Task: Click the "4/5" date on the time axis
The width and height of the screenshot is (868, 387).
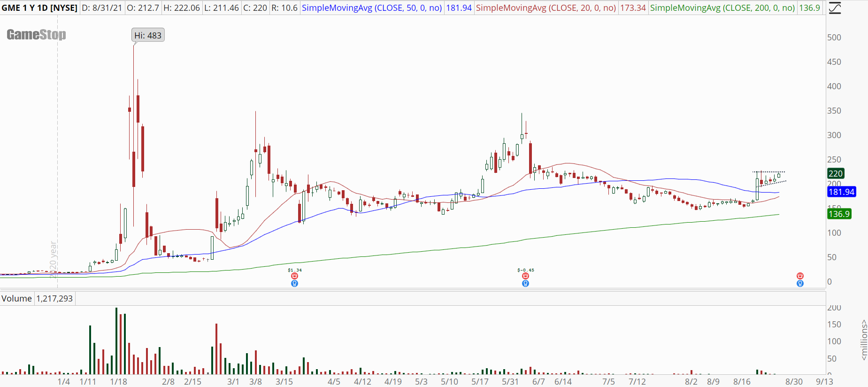Action: tap(334, 382)
